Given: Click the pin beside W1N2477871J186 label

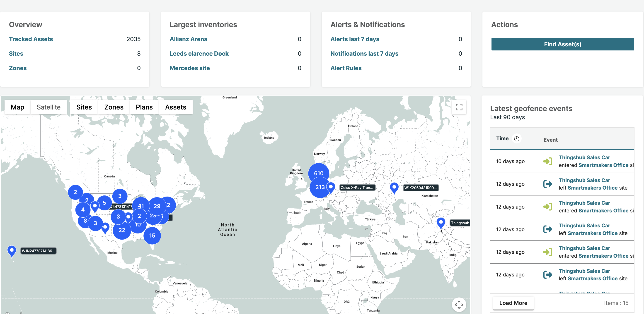Looking at the screenshot, I should pos(12,251).
